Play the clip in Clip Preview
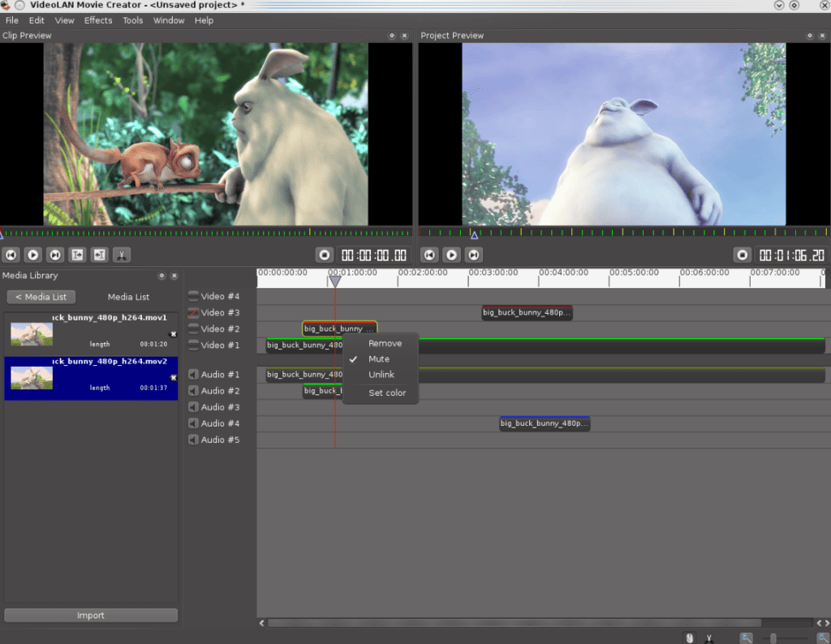 pyautogui.click(x=32, y=255)
